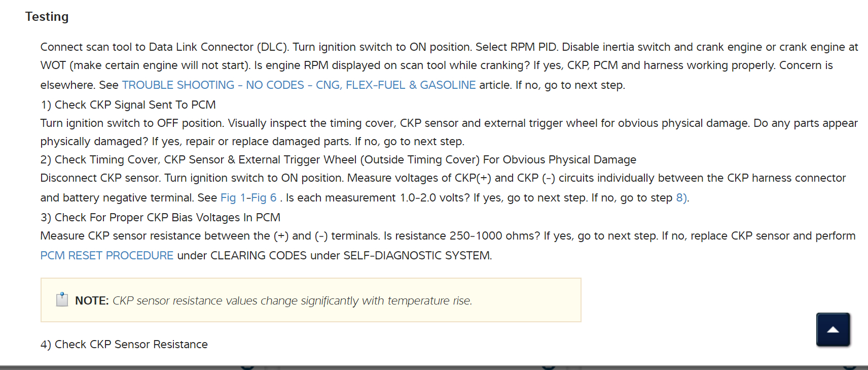Screen dimensions: 868x370
Task: Click the step 1 Check CKP Signal heading
Action: 128,105
